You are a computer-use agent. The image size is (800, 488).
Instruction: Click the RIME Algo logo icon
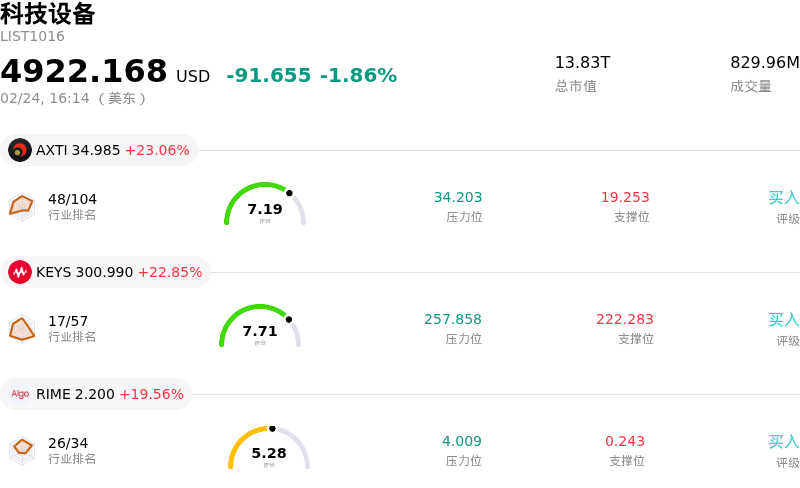[x=20, y=394]
